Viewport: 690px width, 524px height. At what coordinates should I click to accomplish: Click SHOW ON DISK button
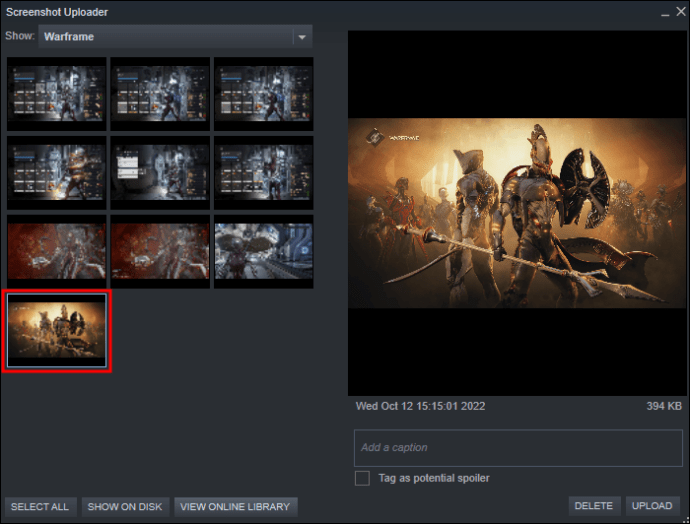tap(125, 507)
